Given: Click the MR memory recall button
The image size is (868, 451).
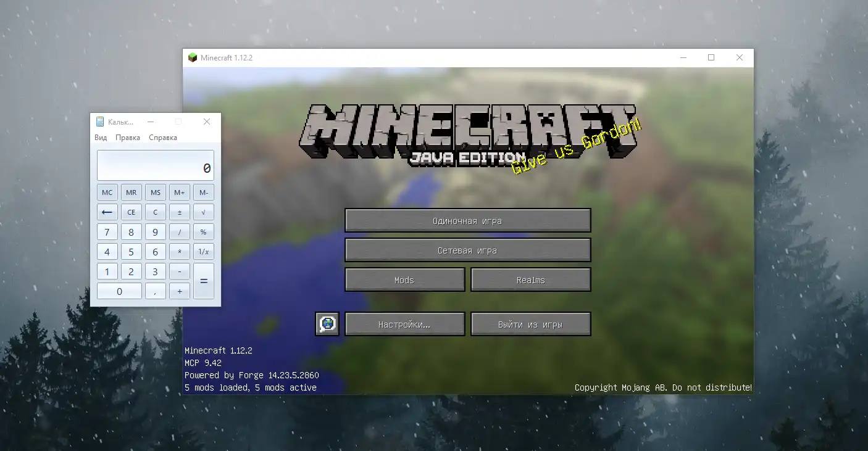Looking at the screenshot, I should click(x=131, y=192).
